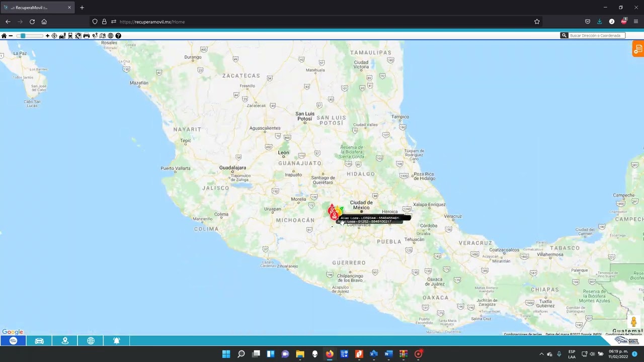644x362 pixels.
Task: Click the locate target crosshair icon
Action: coord(54,36)
